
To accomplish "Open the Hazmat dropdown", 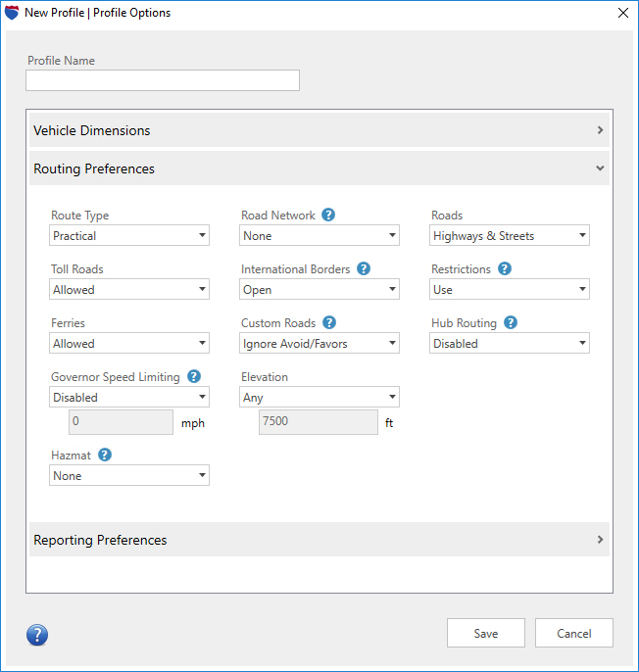I will point(129,476).
